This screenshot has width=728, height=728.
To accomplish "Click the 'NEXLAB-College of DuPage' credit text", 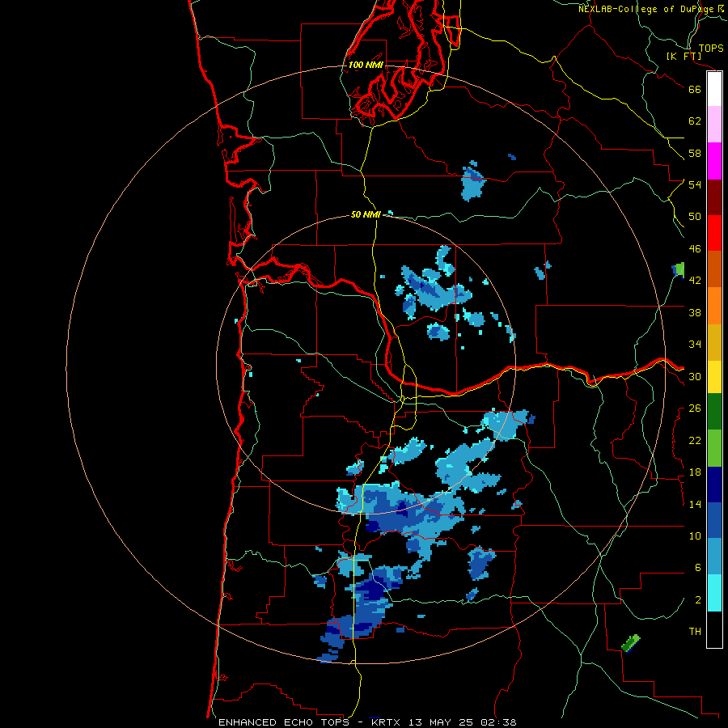I will (x=646, y=9).
